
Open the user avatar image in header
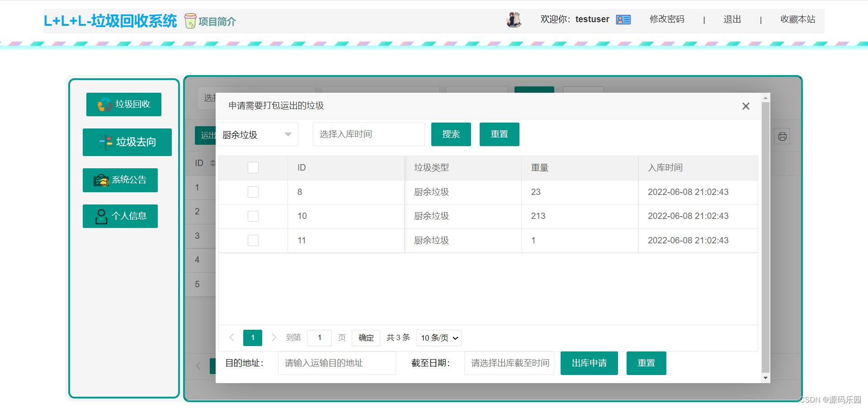pos(514,19)
